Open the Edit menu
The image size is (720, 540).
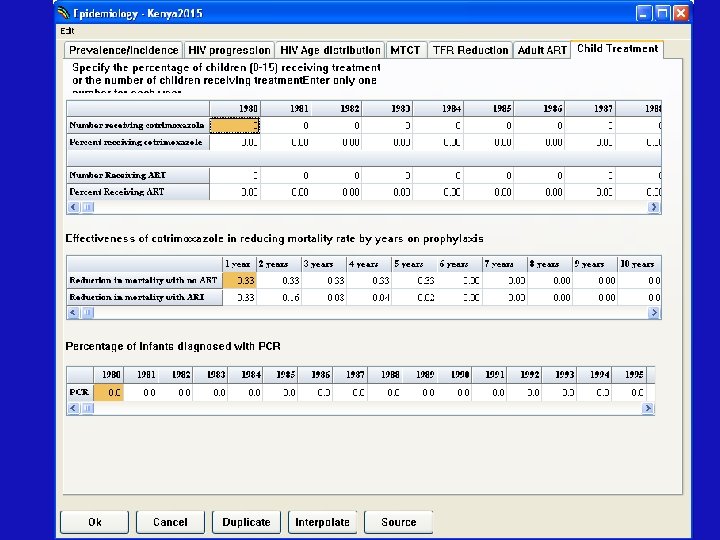click(x=67, y=31)
